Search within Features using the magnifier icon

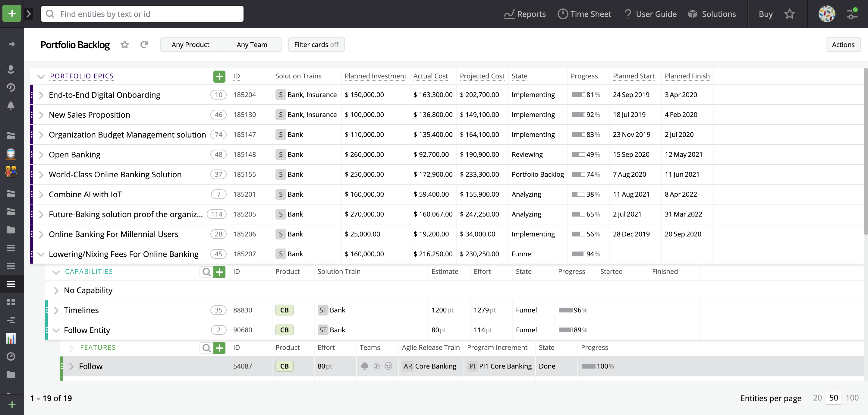pos(206,347)
